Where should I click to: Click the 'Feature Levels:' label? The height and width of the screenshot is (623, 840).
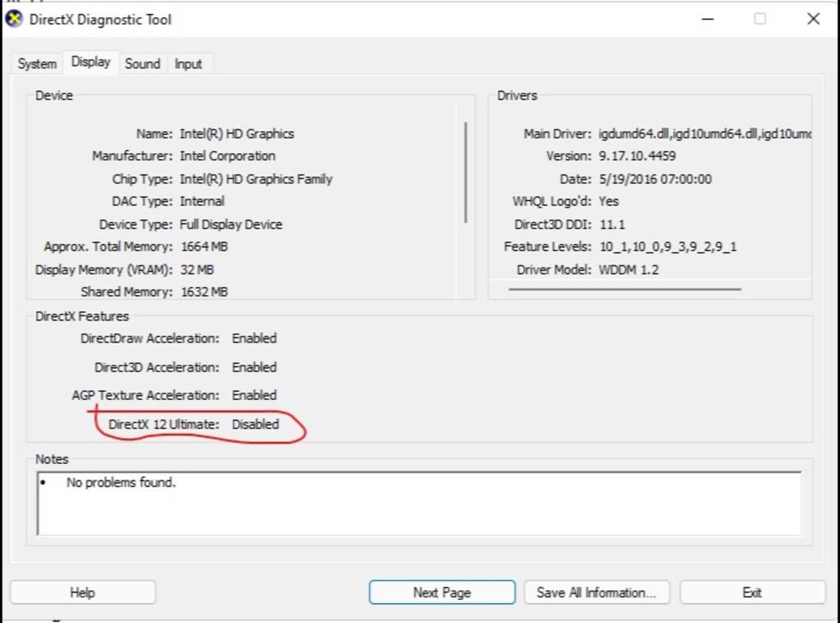[x=547, y=247]
